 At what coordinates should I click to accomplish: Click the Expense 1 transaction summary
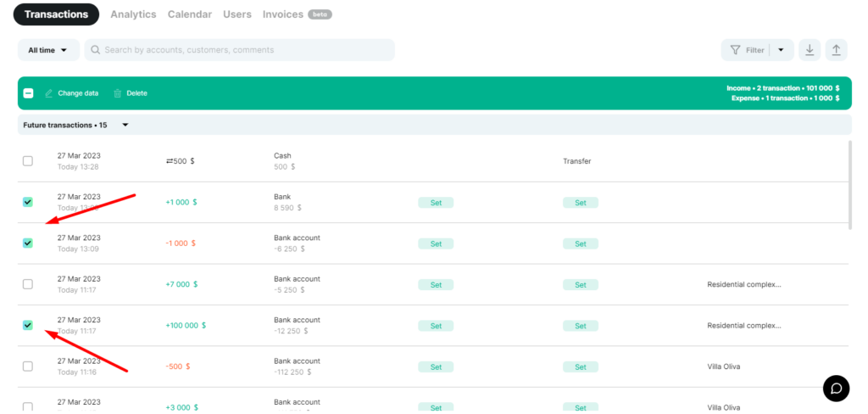pyautogui.click(x=785, y=98)
